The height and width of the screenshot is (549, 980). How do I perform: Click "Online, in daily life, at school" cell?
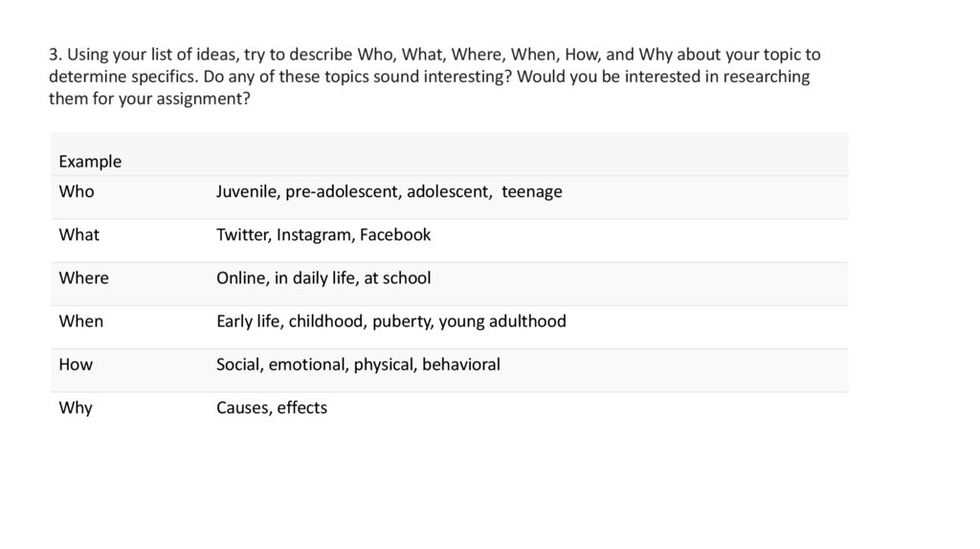323,277
